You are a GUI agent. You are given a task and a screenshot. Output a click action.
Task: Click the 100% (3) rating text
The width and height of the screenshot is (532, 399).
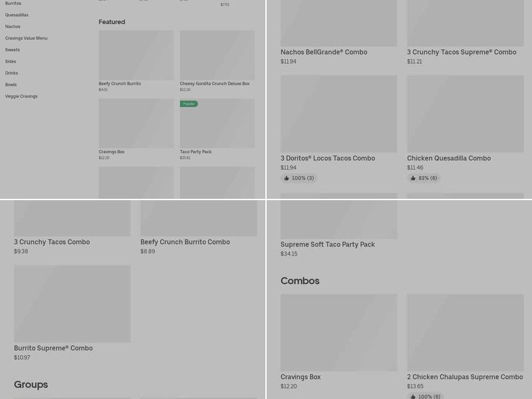coord(303,178)
